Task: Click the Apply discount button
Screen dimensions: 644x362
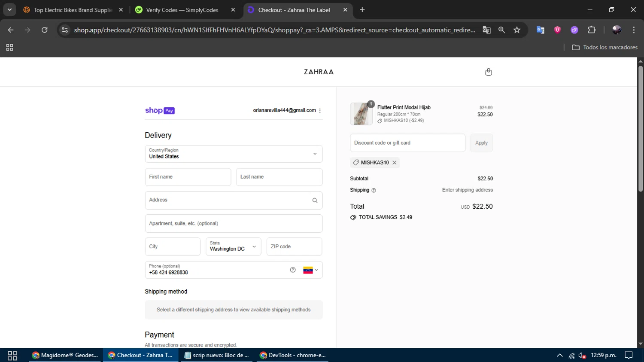Action: (x=481, y=143)
